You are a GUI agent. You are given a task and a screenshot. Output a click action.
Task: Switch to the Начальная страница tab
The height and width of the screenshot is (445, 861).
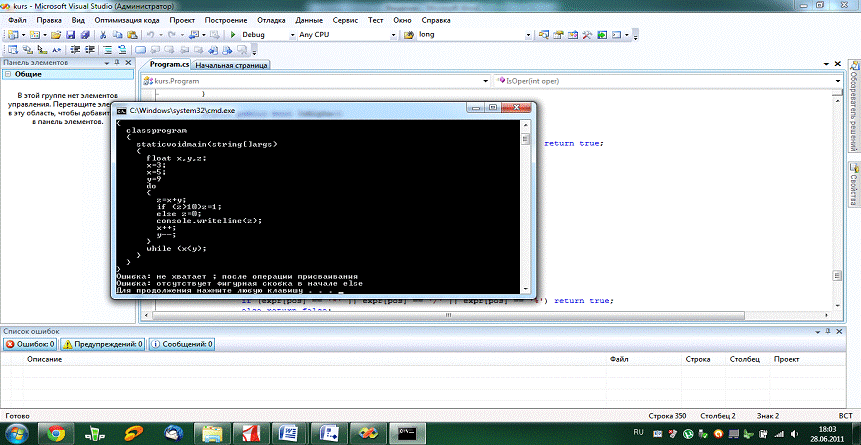(x=230, y=65)
